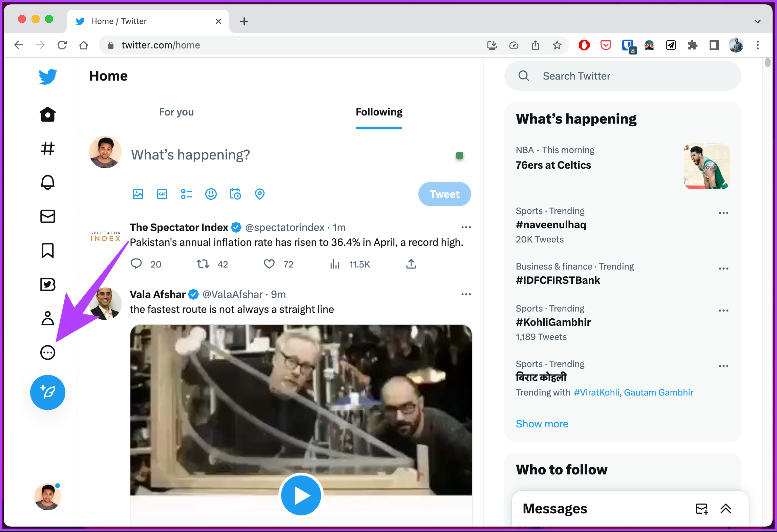Tag location with the pin icon
Screen dimensions: 777x532
pos(260,194)
